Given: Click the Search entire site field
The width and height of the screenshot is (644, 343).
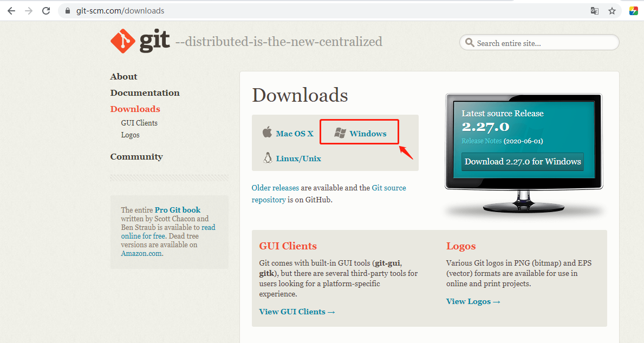Looking at the screenshot, I should (539, 43).
